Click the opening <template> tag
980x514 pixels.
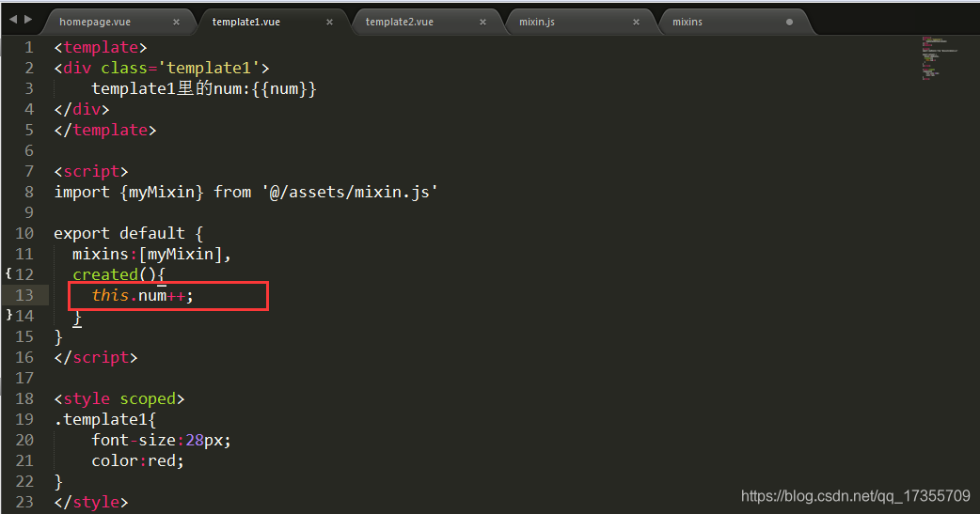pyautogui.click(x=101, y=48)
